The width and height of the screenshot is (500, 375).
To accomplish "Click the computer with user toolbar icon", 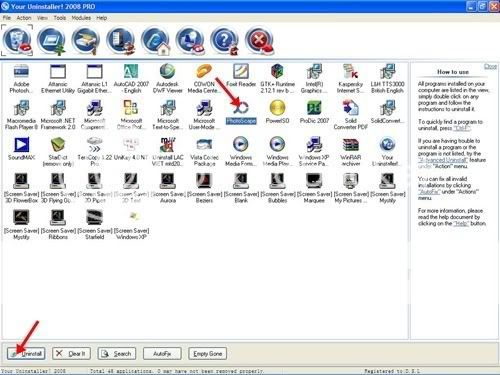I will click(190, 40).
